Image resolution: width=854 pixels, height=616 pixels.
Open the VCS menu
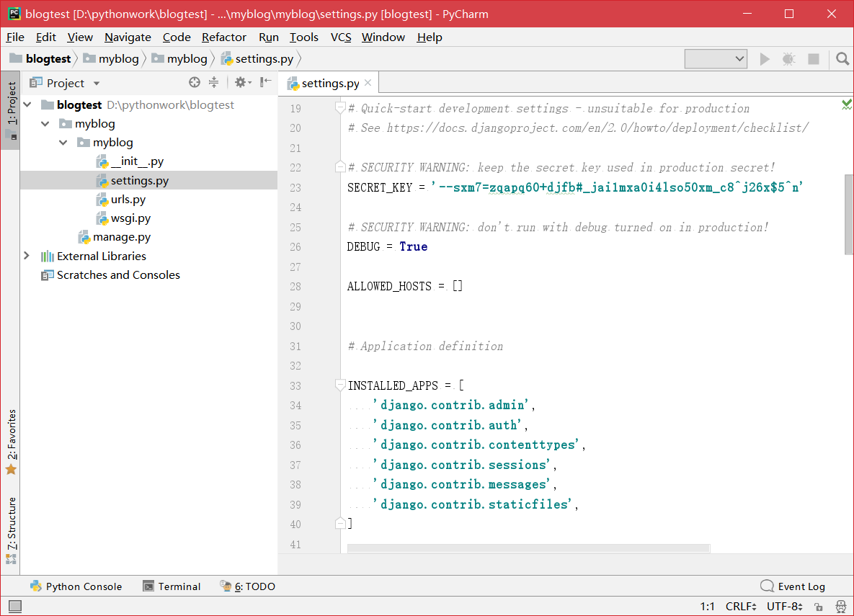point(341,37)
